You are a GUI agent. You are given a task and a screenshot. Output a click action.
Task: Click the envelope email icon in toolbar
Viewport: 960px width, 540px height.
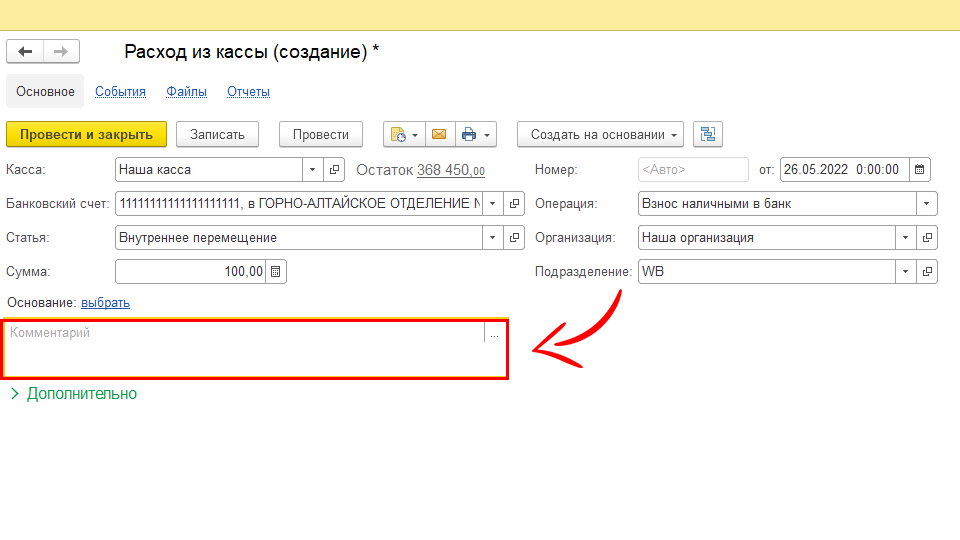point(438,135)
